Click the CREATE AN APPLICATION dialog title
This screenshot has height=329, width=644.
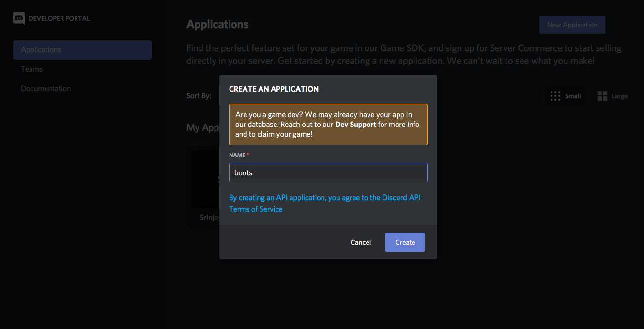tap(274, 89)
